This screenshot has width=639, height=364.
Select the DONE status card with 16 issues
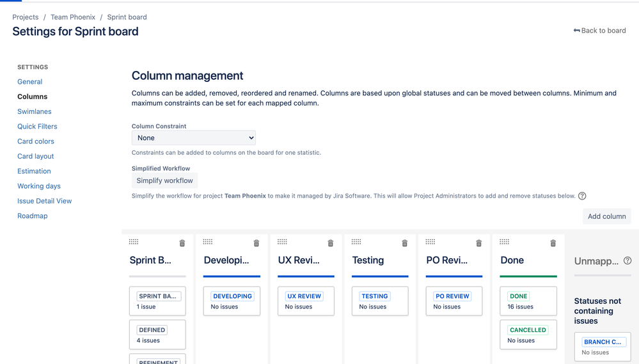(x=528, y=301)
